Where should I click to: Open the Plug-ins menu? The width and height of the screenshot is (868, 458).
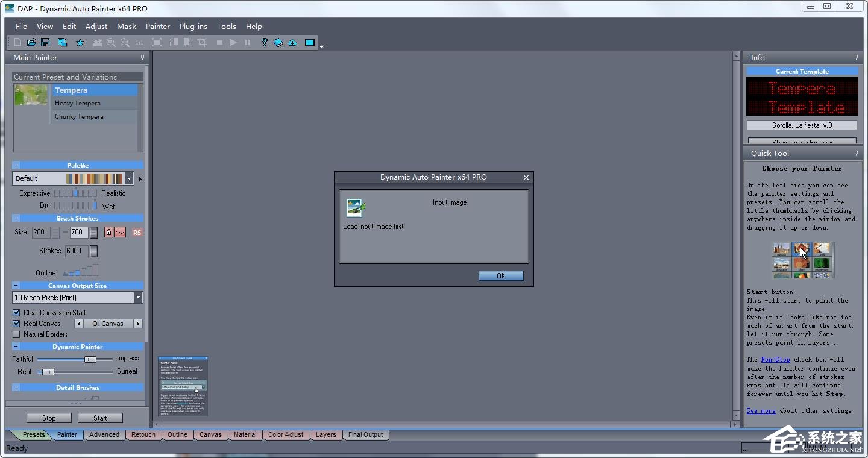[x=193, y=26]
